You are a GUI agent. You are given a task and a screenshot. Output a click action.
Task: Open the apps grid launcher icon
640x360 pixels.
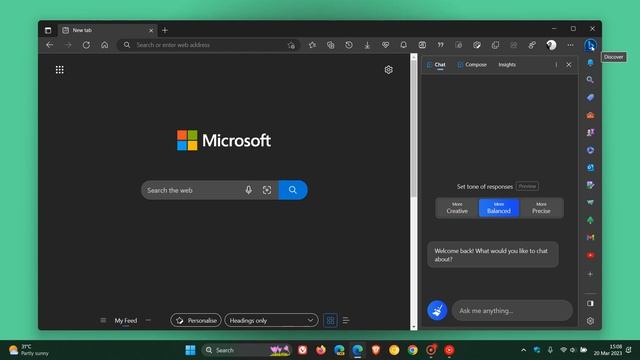[60, 70]
